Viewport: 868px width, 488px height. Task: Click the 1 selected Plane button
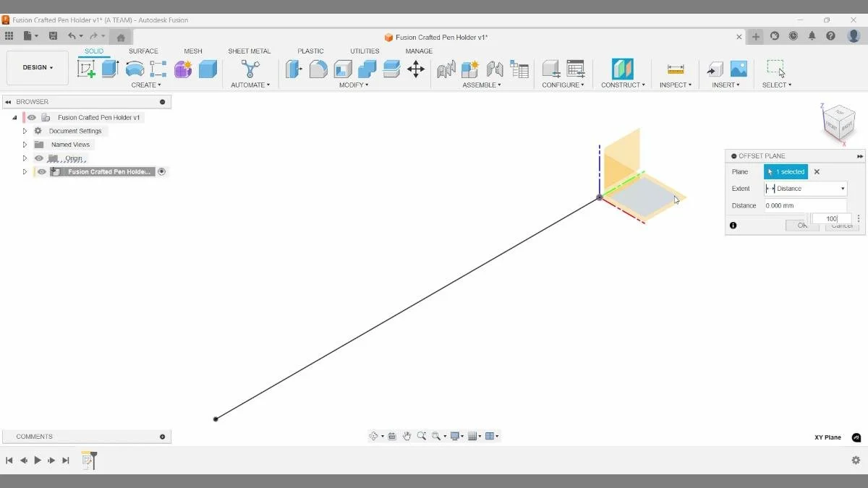(786, 172)
